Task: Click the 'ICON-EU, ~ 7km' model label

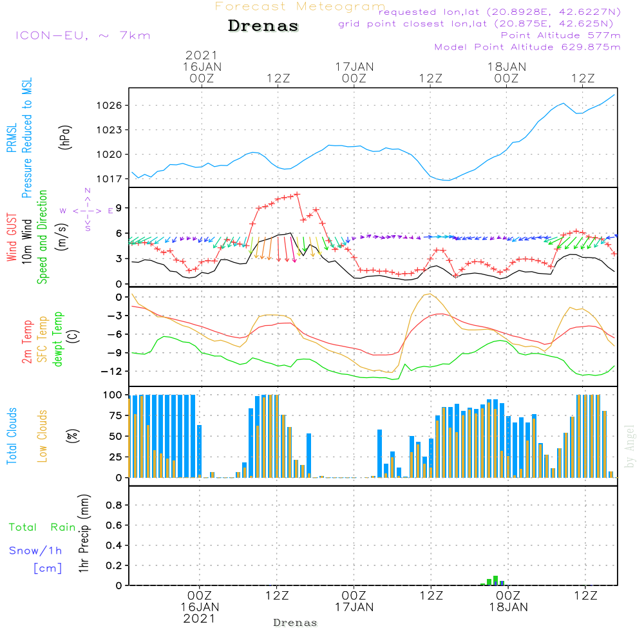Action: point(83,35)
